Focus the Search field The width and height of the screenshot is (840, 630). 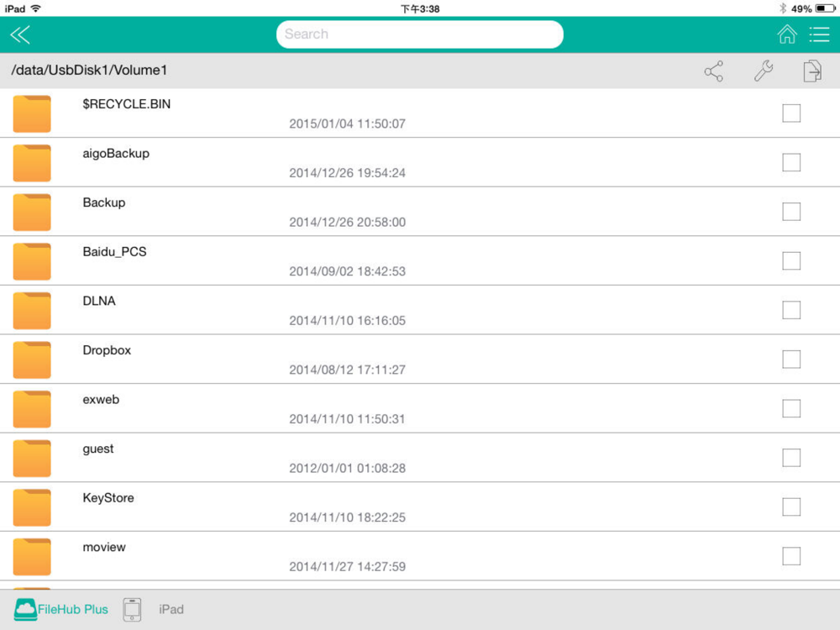[419, 34]
